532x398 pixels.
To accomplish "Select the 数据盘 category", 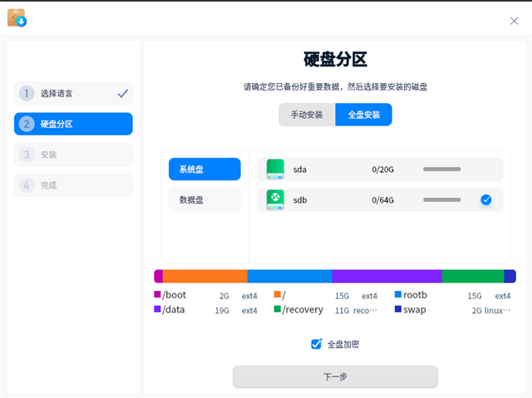I will [204, 199].
